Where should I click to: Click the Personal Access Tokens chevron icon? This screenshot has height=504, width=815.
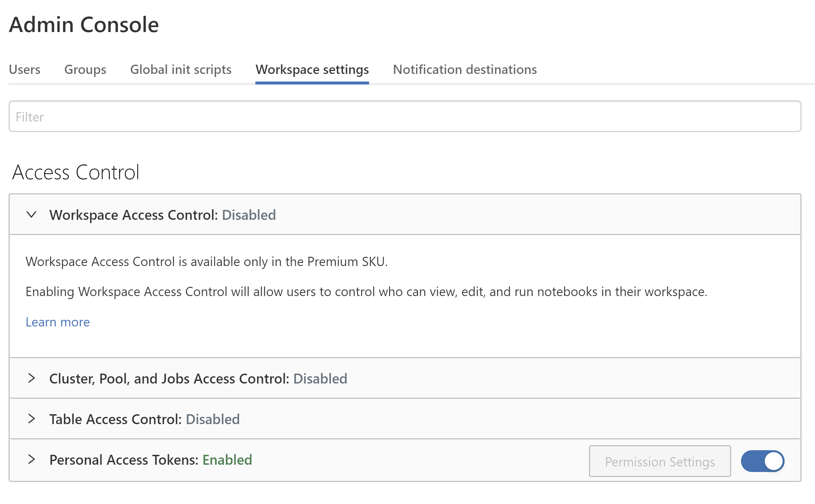pyautogui.click(x=32, y=460)
